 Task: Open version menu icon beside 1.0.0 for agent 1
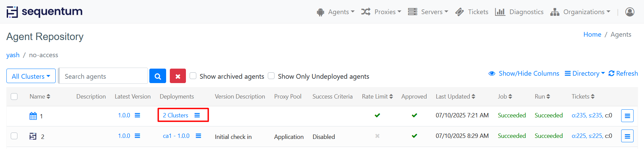(x=137, y=115)
